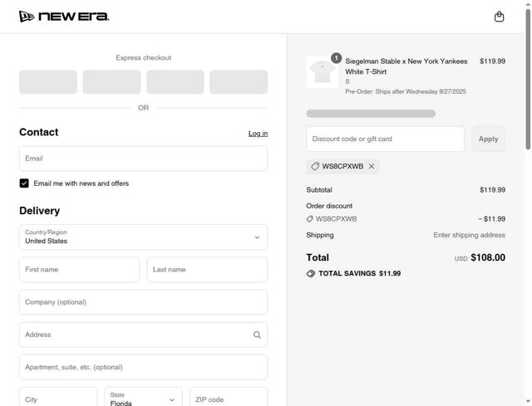Click the Apply discount button

click(488, 139)
